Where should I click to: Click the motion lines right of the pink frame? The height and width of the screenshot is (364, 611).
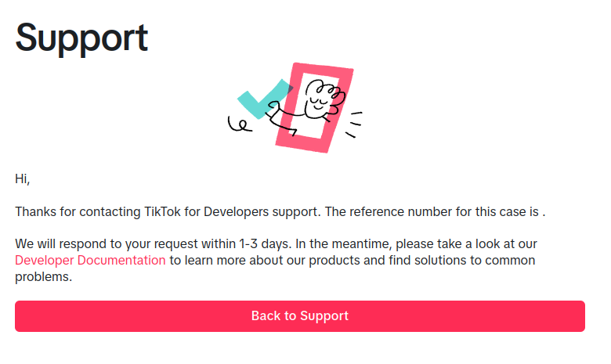(x=355, y=124)
